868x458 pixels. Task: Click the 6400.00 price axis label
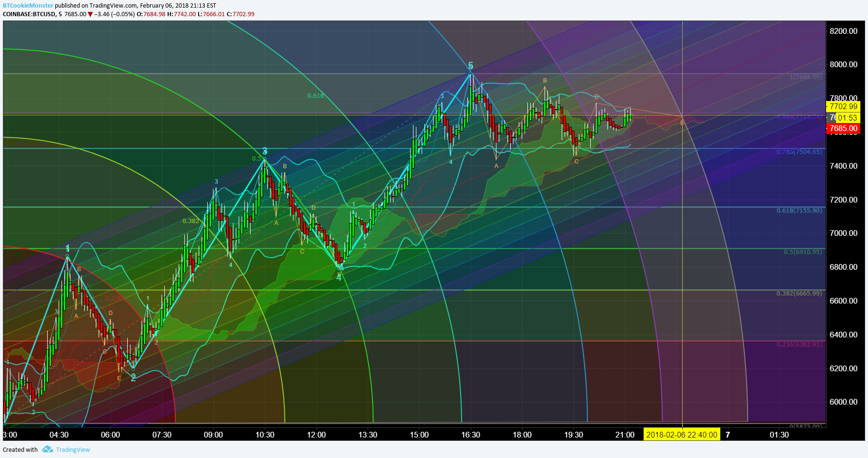843,335
